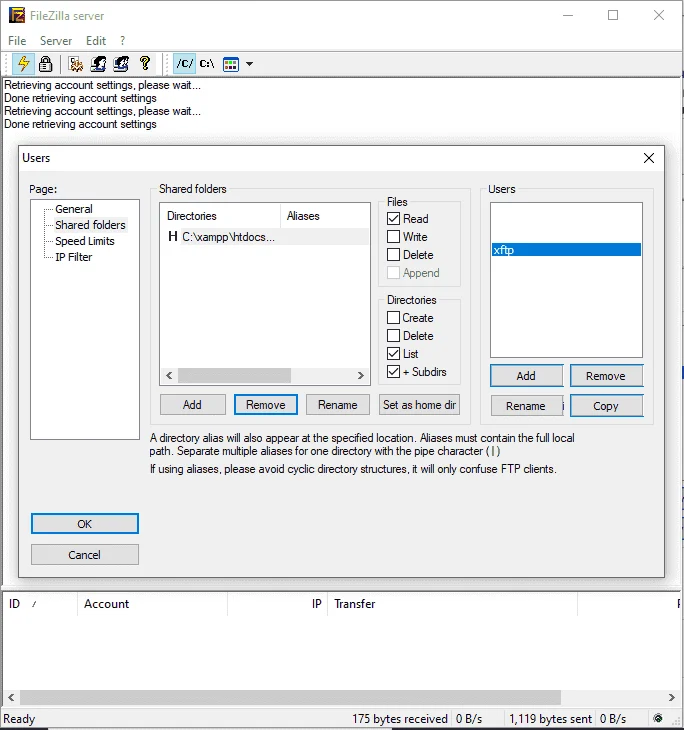Sort connections by ID column header

point(40,604)
